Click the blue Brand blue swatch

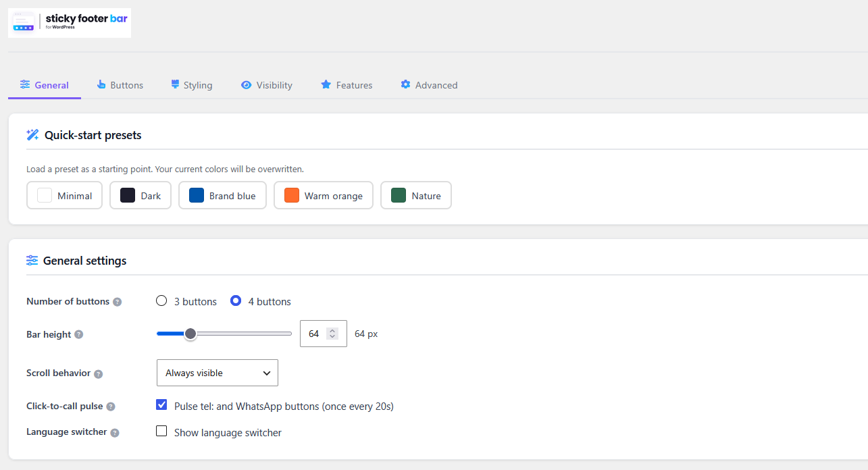tap(197, 195)
